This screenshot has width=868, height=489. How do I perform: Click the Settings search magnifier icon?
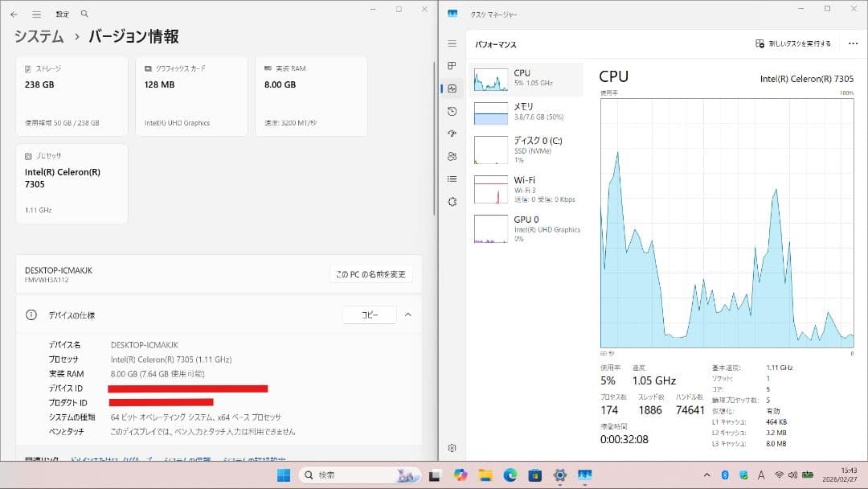(84, 14)
